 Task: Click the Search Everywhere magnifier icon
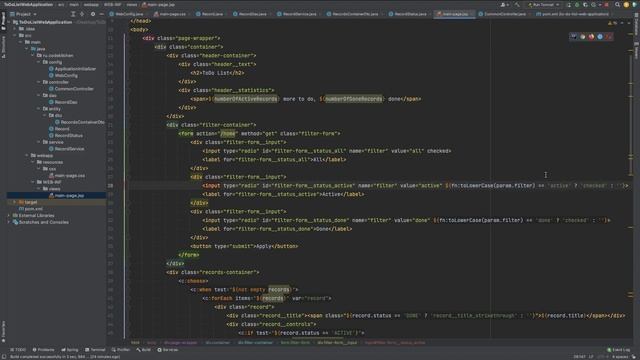[x=618, y=4]
